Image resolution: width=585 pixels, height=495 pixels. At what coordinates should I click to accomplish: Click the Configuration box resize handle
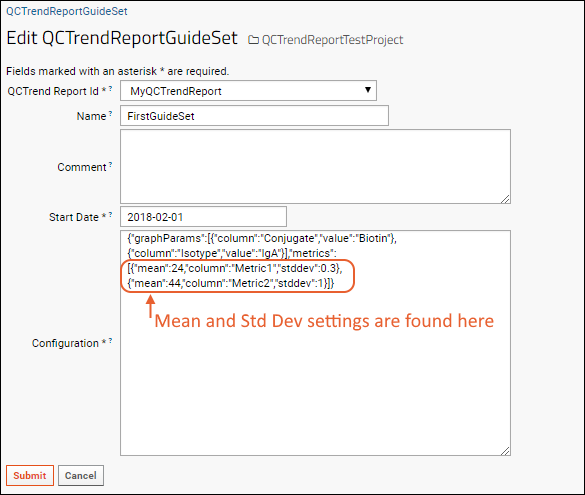point(506,451)
